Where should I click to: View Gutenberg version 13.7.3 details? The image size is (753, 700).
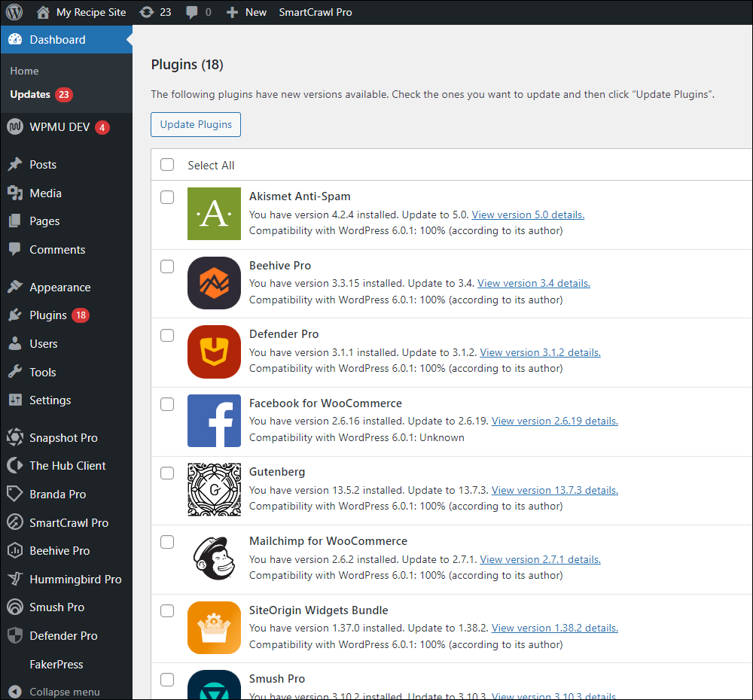tap(555, 490)
